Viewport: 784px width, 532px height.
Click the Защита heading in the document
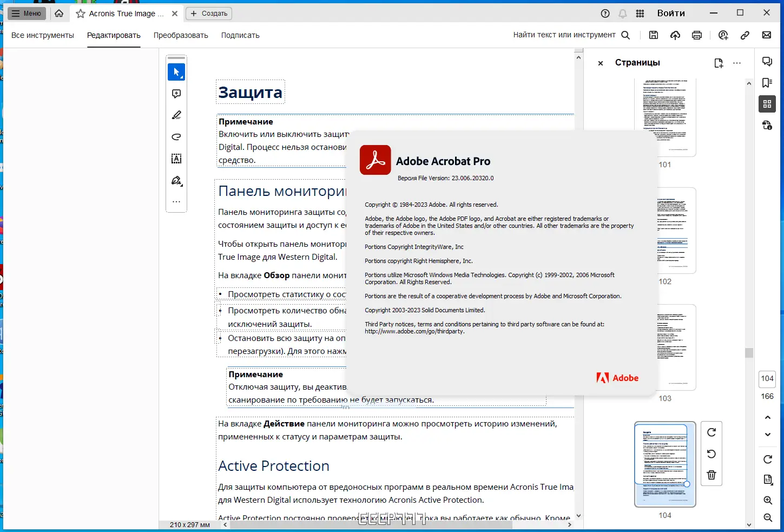click(250, 93)
